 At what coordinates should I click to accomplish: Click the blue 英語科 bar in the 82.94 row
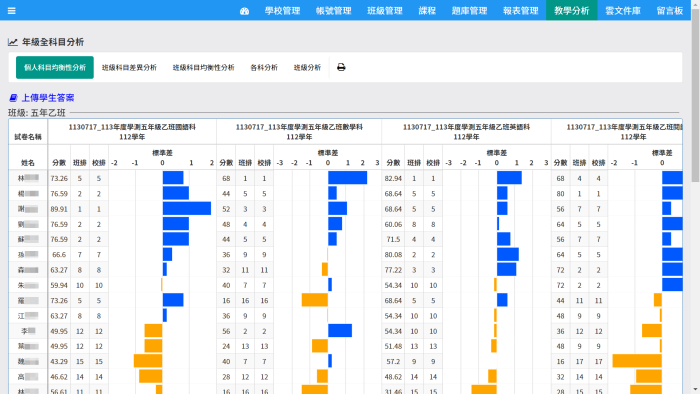click(509, 178)
